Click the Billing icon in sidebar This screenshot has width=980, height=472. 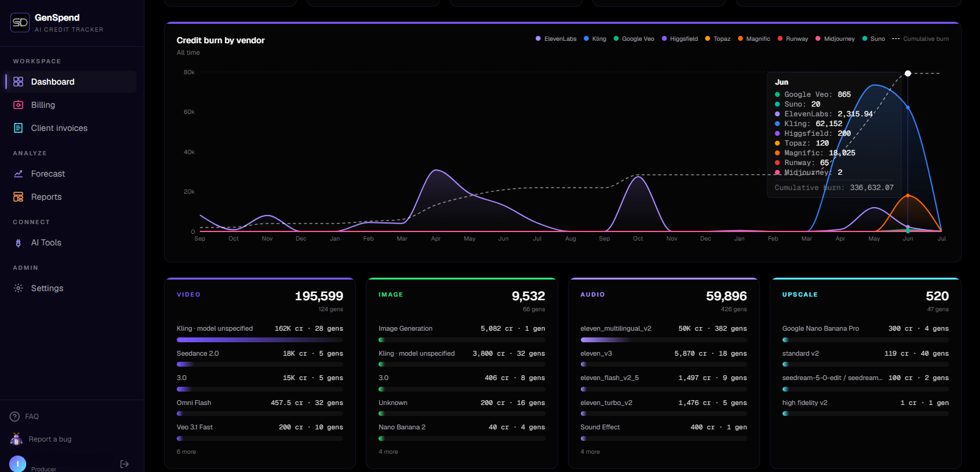click(x=18, y=105)
